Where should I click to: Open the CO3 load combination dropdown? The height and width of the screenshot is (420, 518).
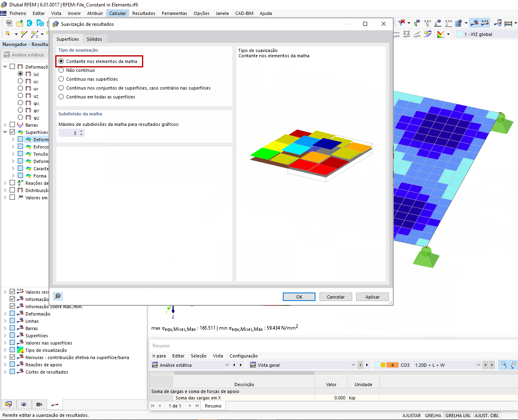[478, 365]
